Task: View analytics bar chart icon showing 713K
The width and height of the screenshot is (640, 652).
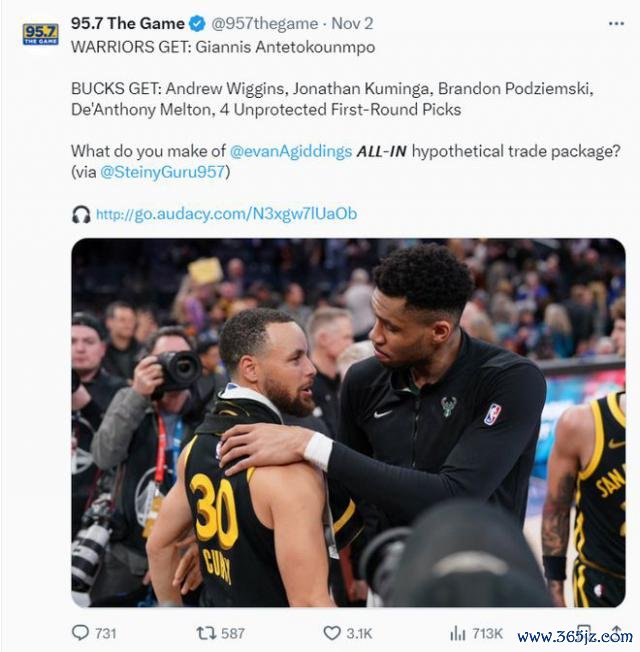Action: point(457,633)
